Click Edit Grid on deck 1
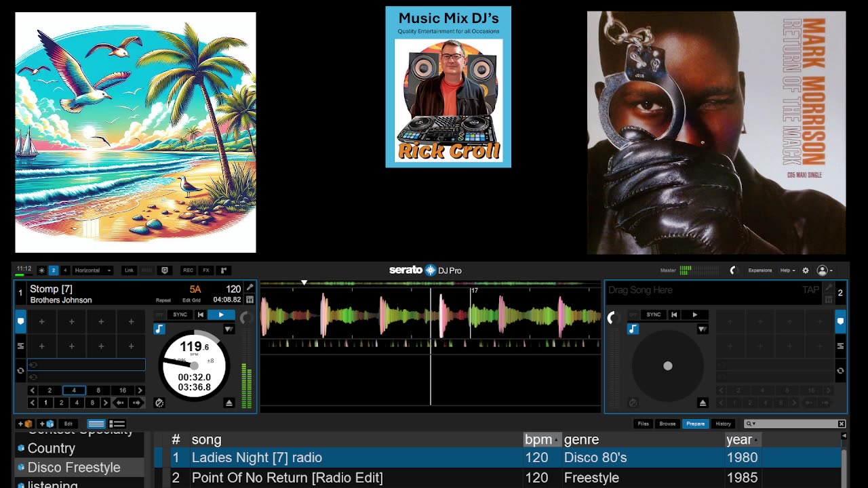 pyautogui.click(x=191, y=300)
